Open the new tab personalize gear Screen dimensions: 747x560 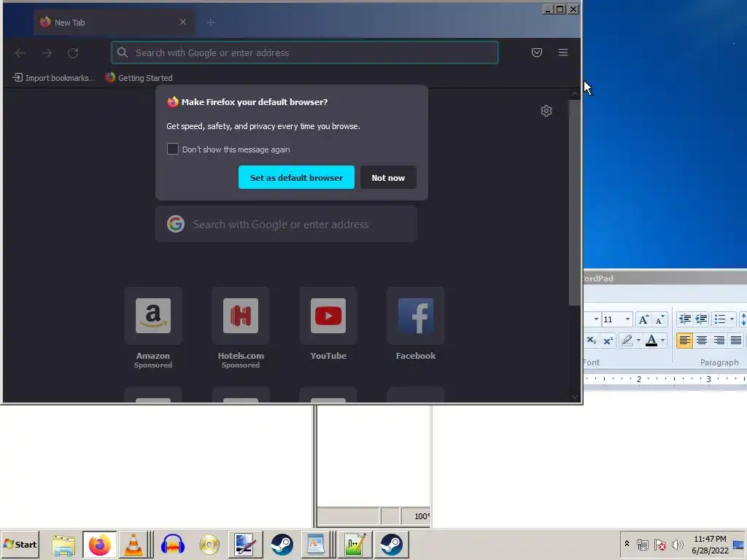coord(546,111)
